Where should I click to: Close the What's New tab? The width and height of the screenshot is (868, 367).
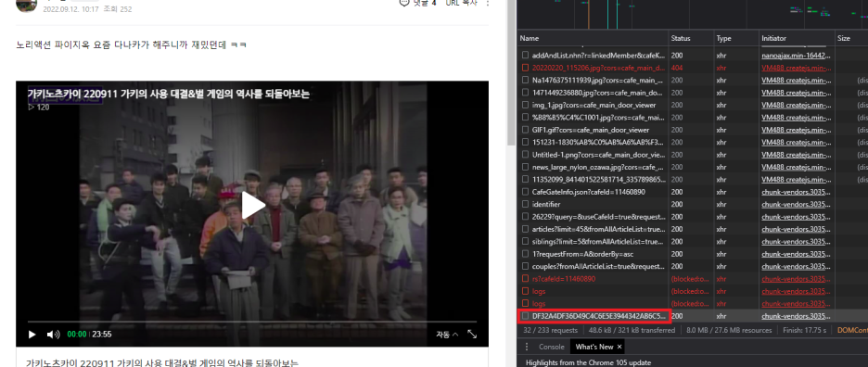click(619, 347)
